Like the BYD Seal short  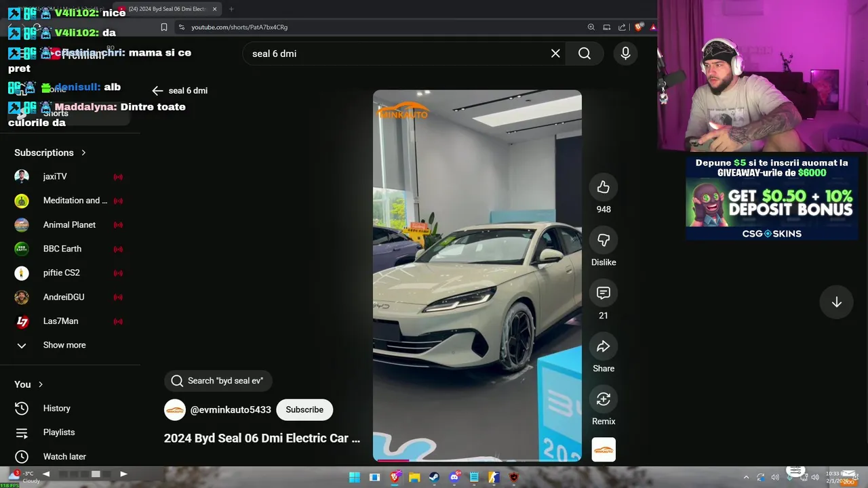(604, 188)
